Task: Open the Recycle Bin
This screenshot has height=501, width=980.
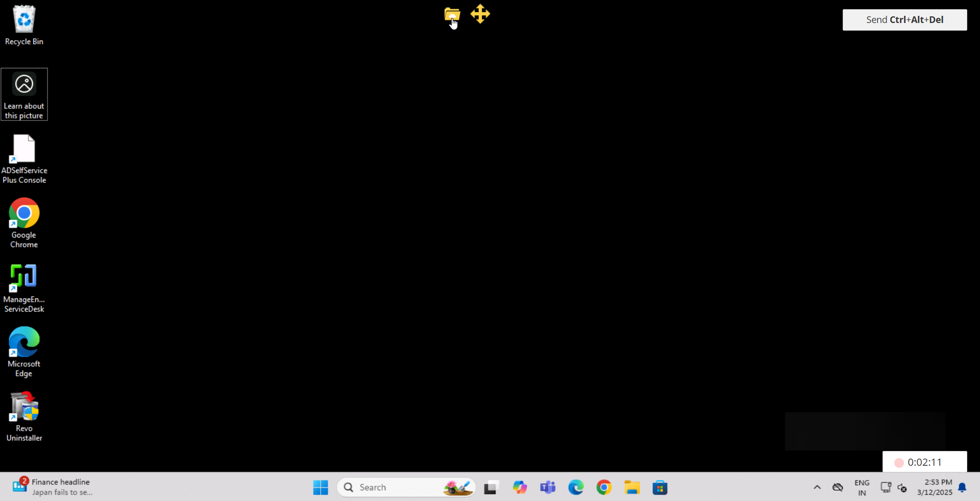Action: click(23, 24)
